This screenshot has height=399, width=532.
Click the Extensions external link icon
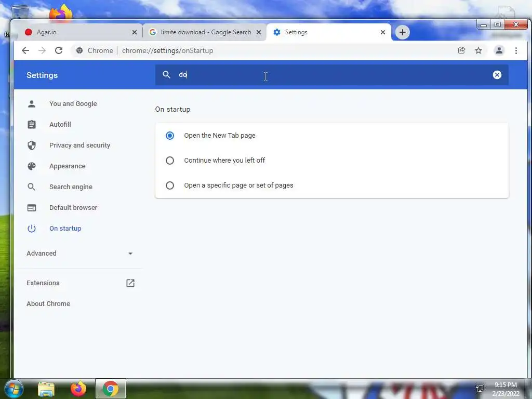pos(130,283)
